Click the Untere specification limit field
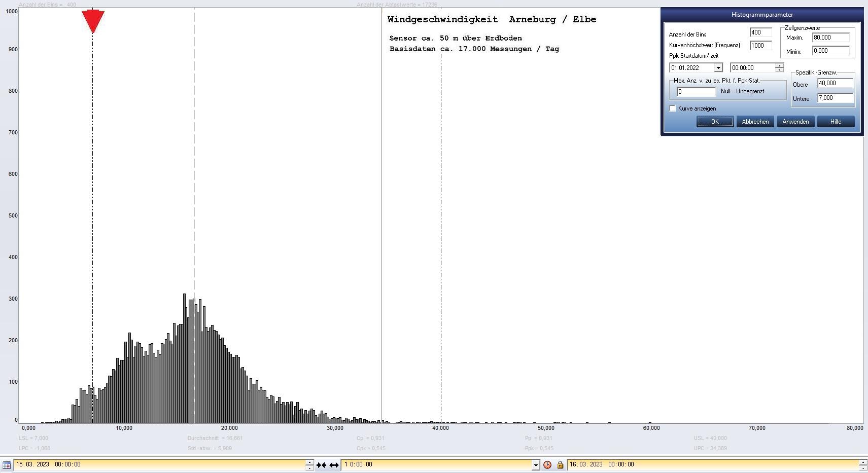The height and width of the screenshot is (473, 868). [836, 98]
